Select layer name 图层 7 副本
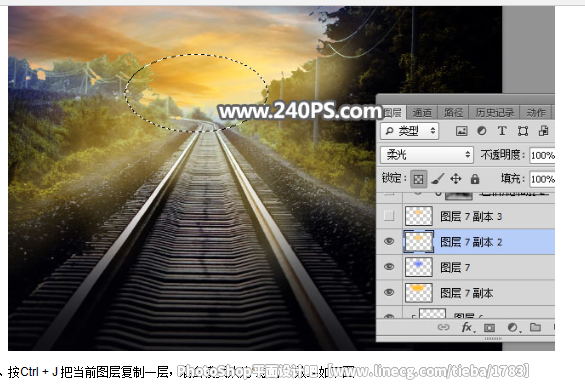The height and width of the screenshot is (390, 585). [467, 293]
